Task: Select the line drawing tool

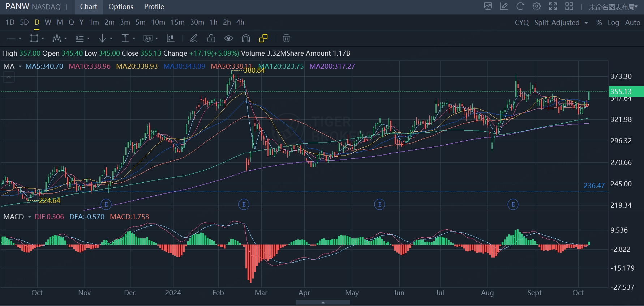Action: click(x=11, y=38)
